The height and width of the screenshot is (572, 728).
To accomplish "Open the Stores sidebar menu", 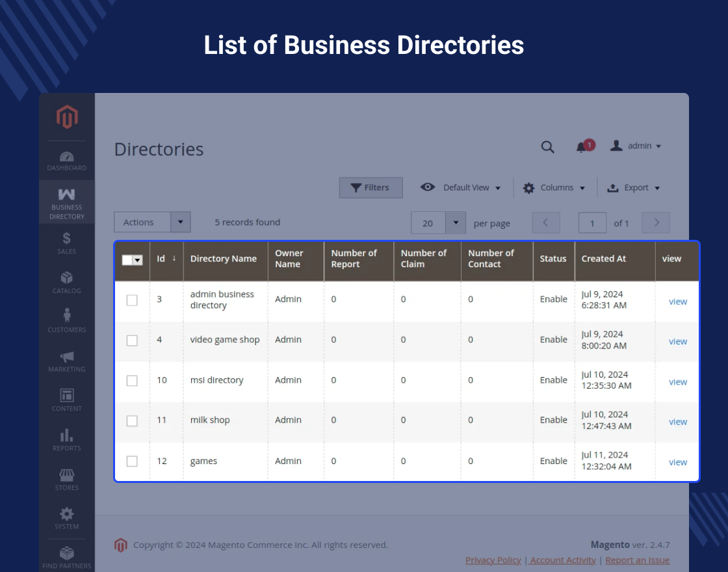I will 67,479.
